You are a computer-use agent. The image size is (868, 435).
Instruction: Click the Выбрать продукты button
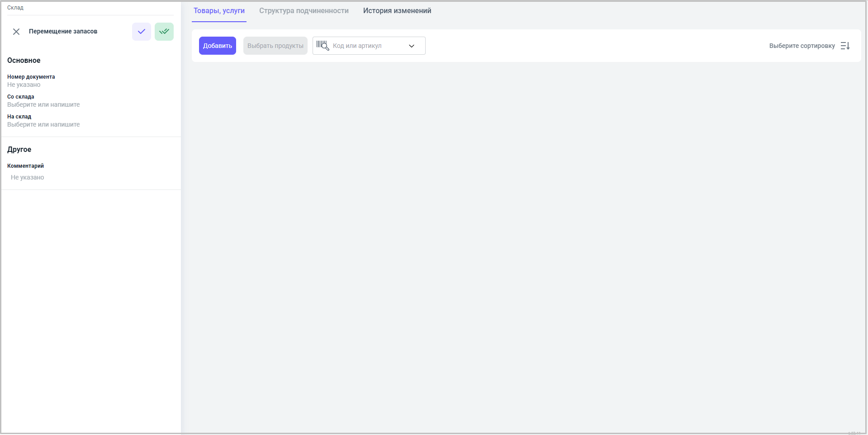(275, 46)
